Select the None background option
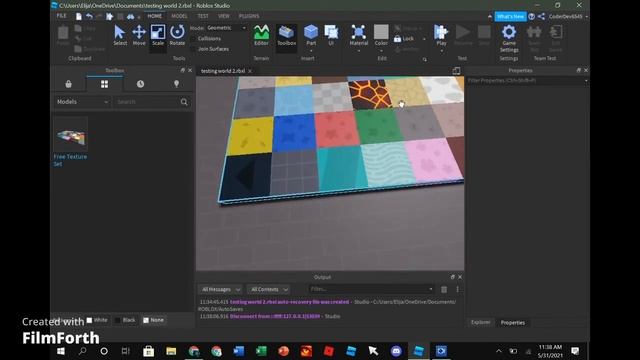Screen dimensions: 640x360 [153, 320]
